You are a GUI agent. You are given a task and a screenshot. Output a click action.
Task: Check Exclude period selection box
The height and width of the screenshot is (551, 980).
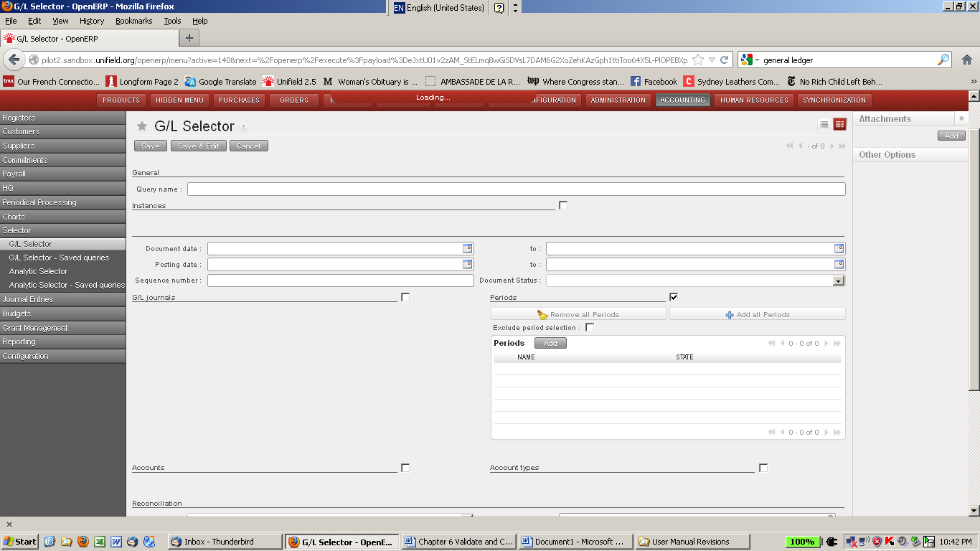coord(590,328)
